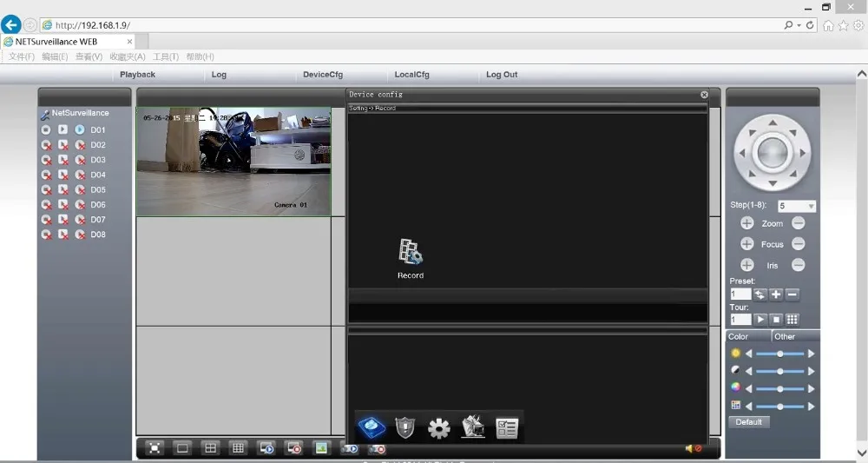Click the Iris plus button
Screen dimensions: 868x463
pos(746,265)
